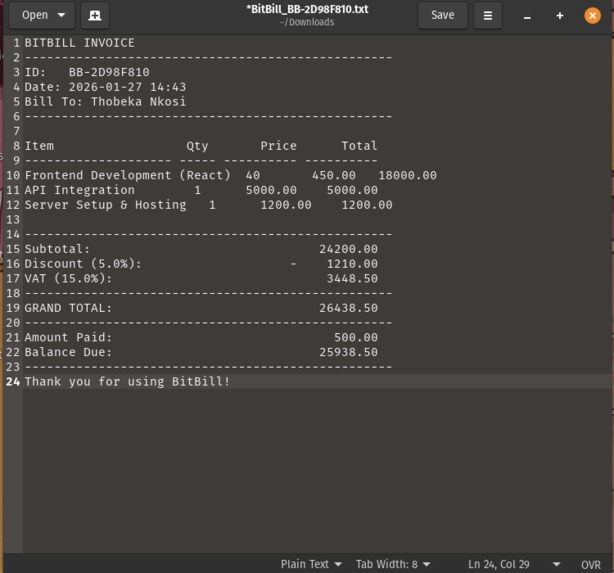
Task: Click the total value 18000.00
Action: point(407,175)
